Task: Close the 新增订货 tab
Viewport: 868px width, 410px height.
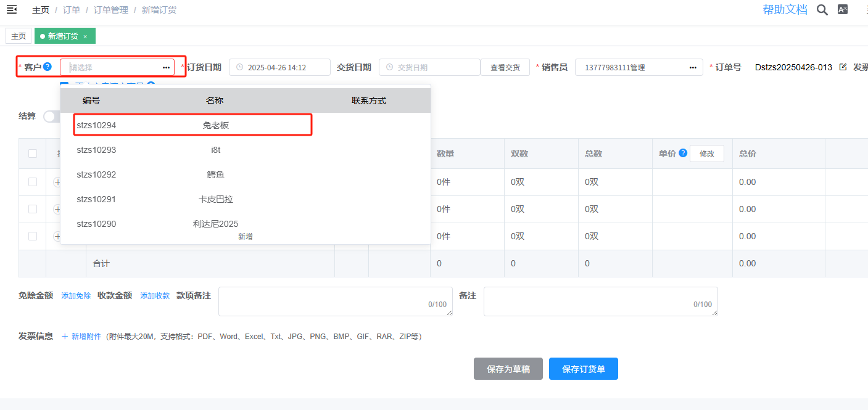Action: click(x=85, y=36)
